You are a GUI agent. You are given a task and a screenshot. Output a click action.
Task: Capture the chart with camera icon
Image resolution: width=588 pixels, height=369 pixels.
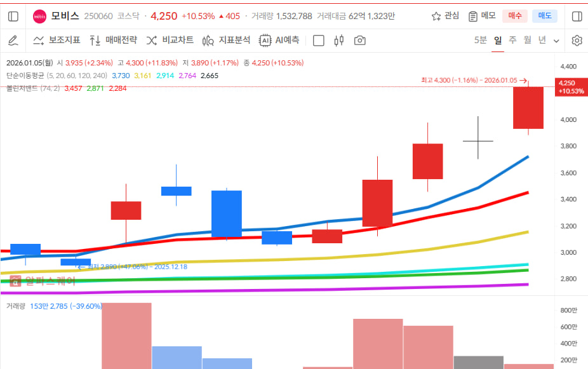[x=360, y=40]
